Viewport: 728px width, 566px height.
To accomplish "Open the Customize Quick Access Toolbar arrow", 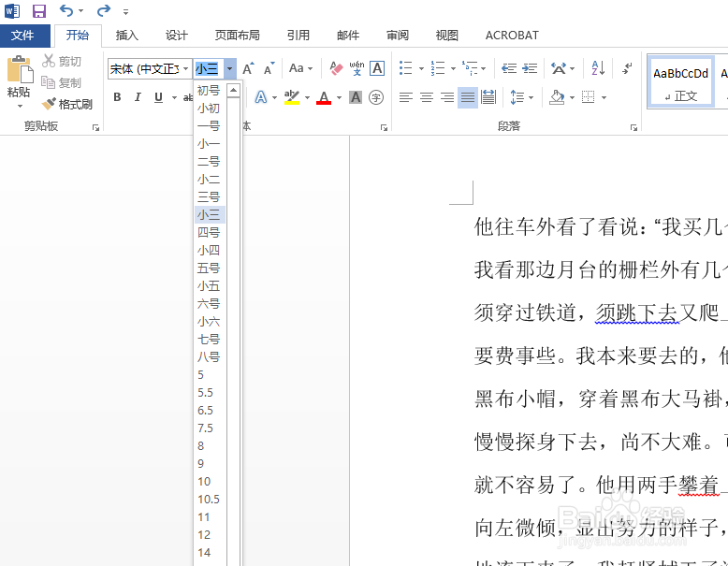I will click(x=125, y=11).
